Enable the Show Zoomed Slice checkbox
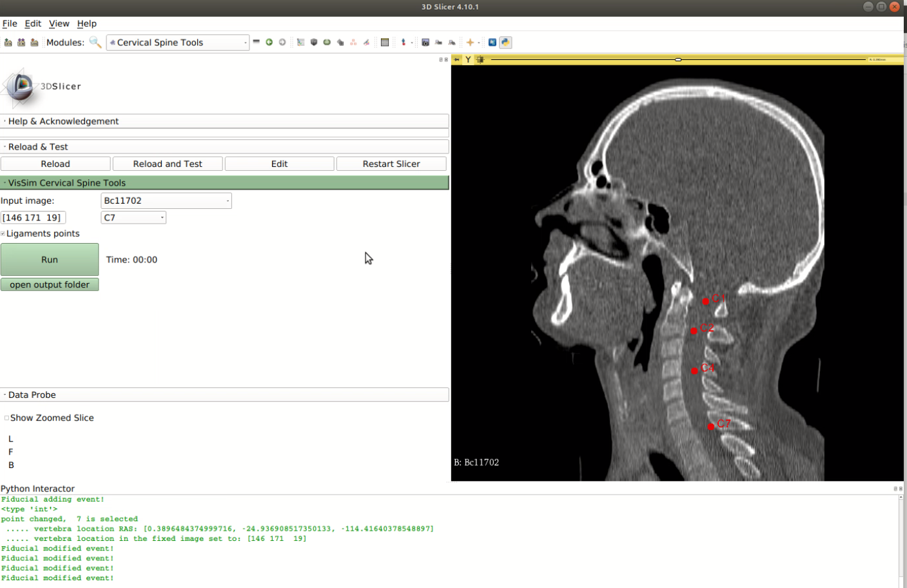The height and width of the screenshot is (588, 907). pyautogui.click(x=6, y=418)
